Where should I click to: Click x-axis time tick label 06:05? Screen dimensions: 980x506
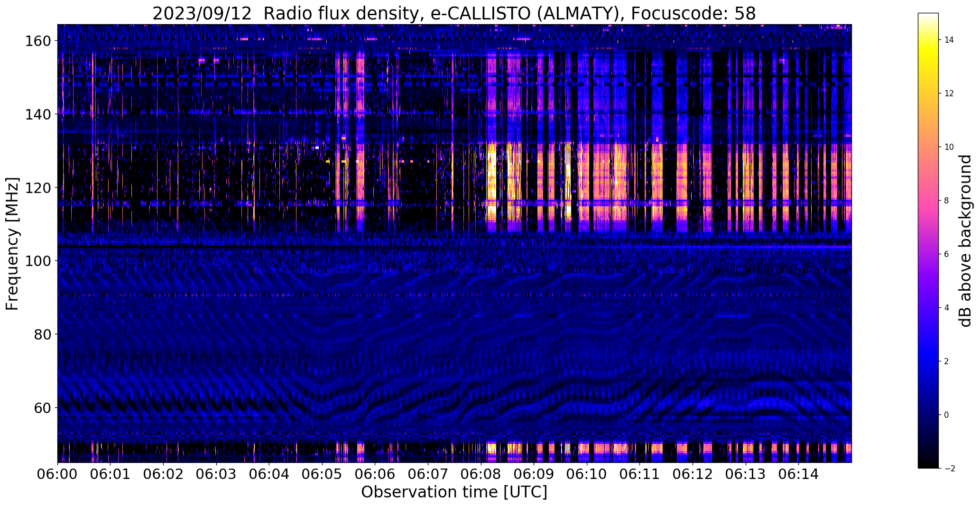322,474
